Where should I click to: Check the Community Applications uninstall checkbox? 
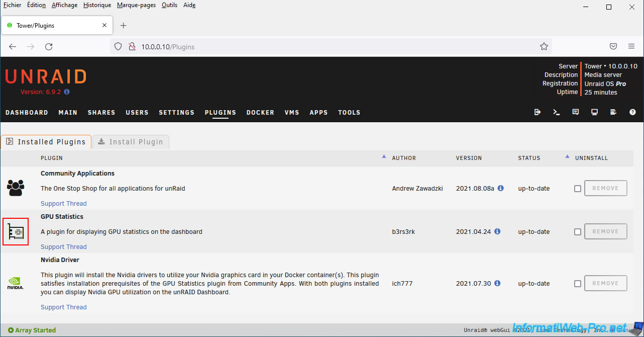tap(578, 189)
